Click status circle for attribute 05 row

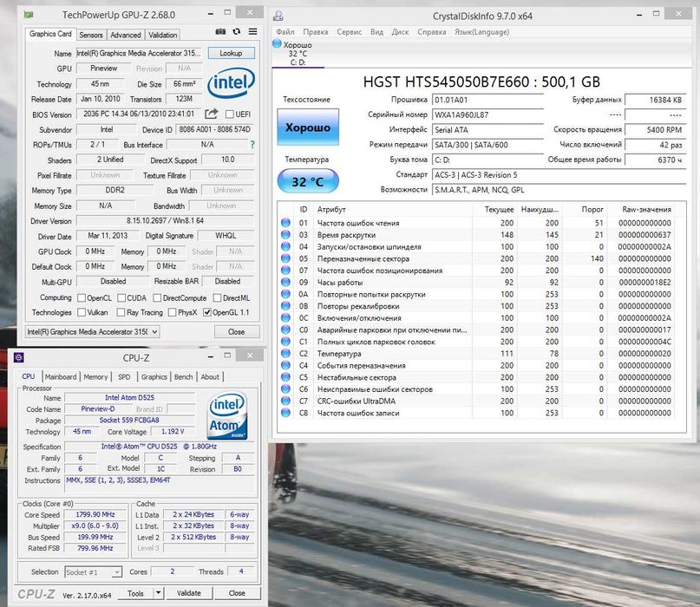point(285,258)
